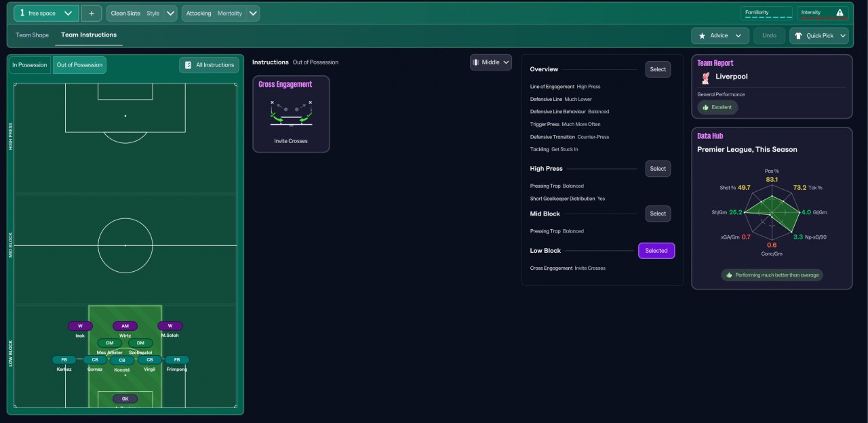Click Short Goalkeeper Distribution Yes row
The height and width of the screenshot is (423, 868).
coord(567,199)
